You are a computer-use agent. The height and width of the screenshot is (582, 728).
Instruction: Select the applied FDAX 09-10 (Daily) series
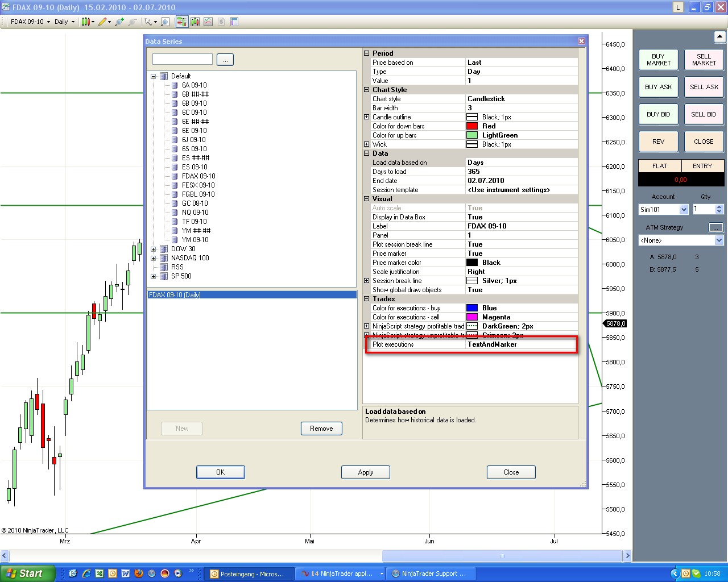click(252, 295)
